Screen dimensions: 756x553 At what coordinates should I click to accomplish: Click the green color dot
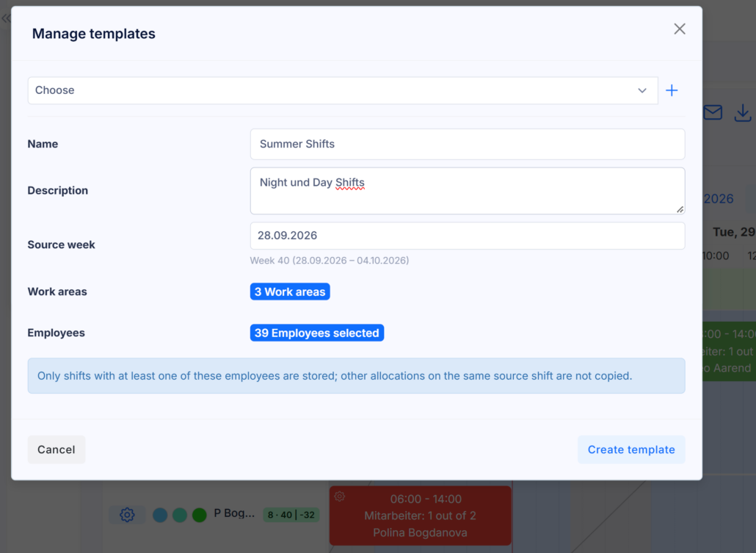pos(199,515)
